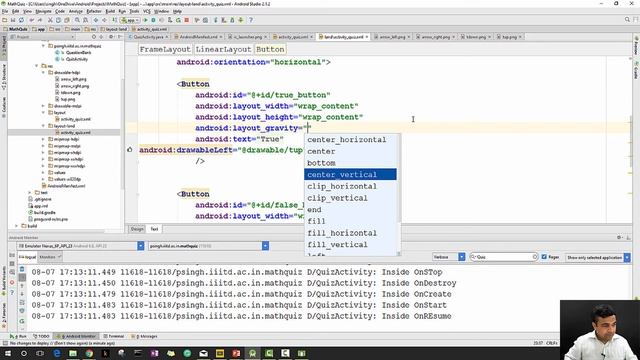Screen dimensions: 640x360
Task: Click the Undo arrow icon in toolbar
Action: click(31, 20)
